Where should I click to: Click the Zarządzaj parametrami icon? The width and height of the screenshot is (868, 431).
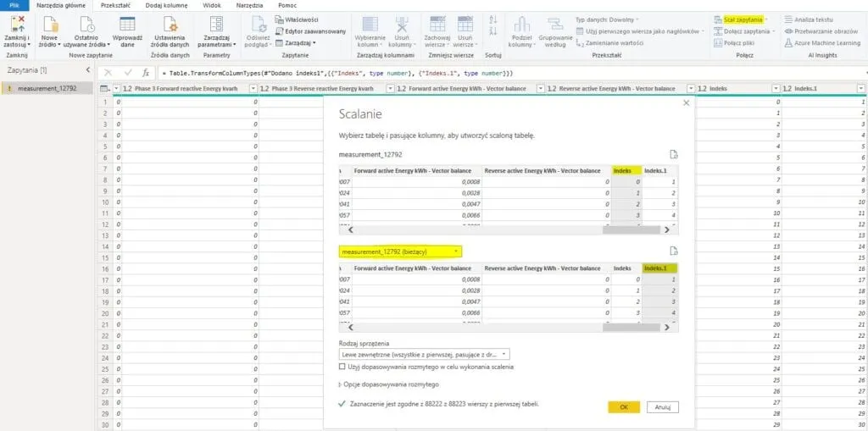(216, 25)
